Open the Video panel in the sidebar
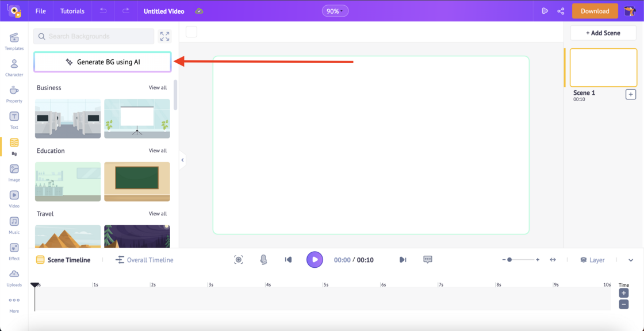Screen dimensions: 644x331 click(14, 198)
